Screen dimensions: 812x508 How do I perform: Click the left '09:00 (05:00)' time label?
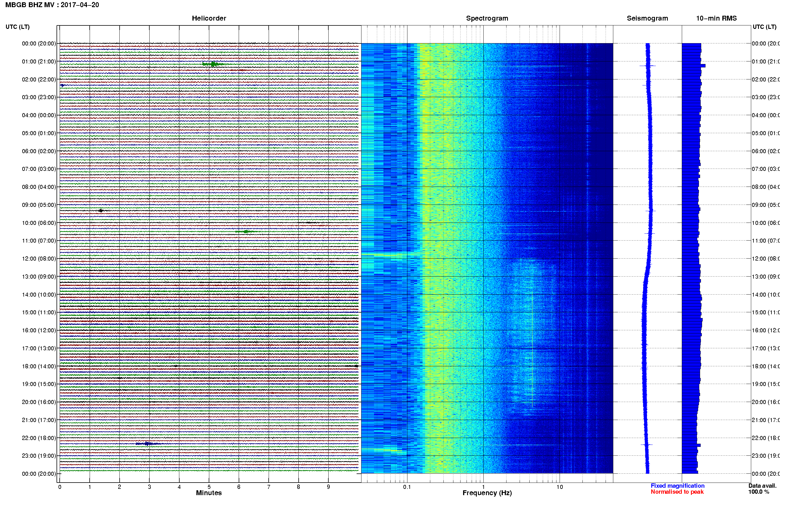39,205
